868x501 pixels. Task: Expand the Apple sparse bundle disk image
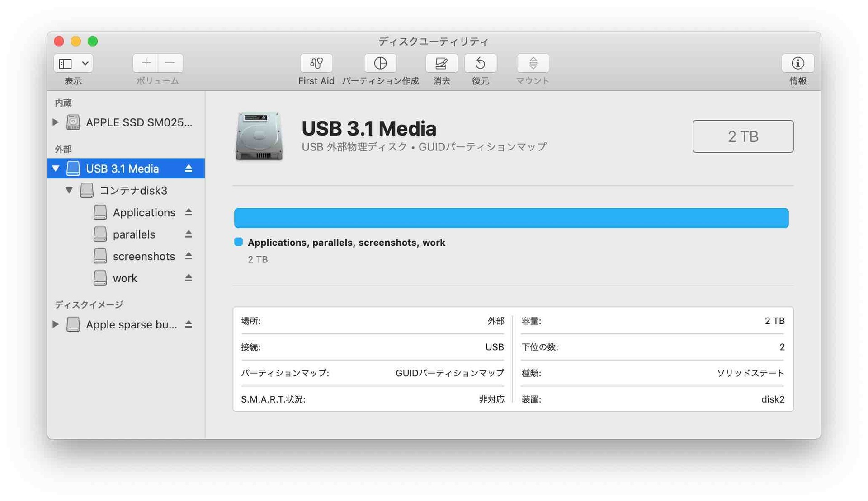(x=56, y=324)
